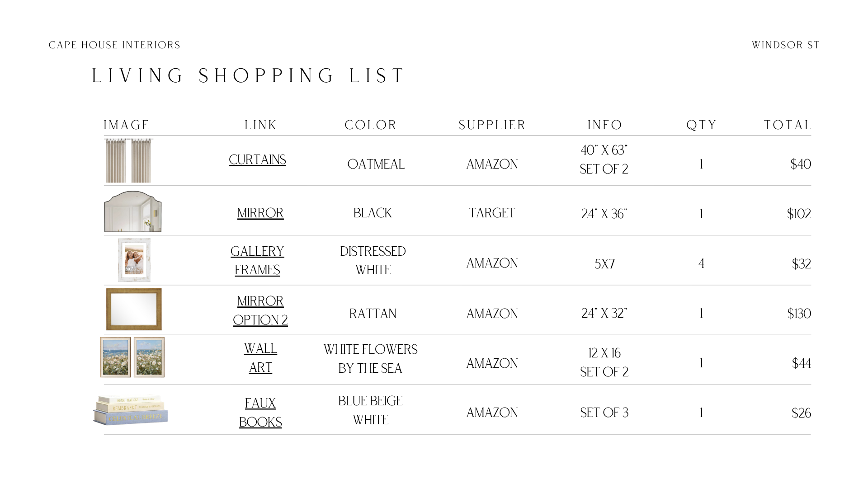Click the TOTAL column heading
The image size is (868, 488).
click(x=788, y=125)
